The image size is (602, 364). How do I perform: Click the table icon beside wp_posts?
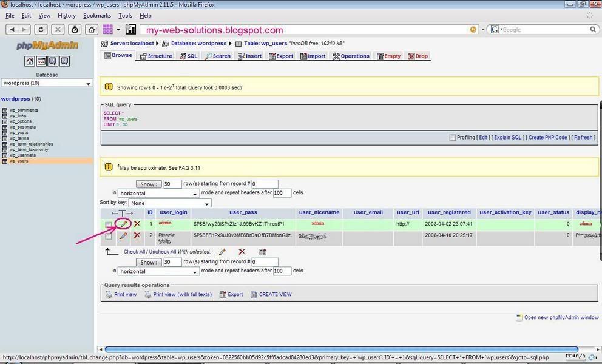click(5, 133)
